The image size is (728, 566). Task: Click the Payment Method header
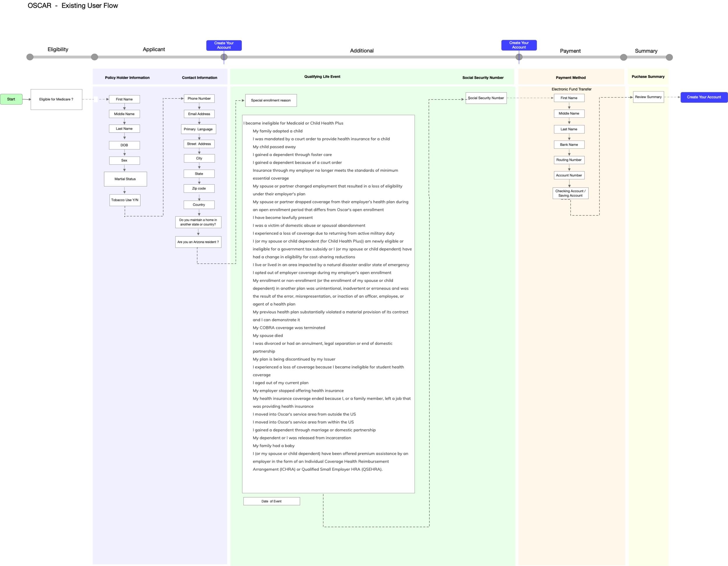click(571, 78)
